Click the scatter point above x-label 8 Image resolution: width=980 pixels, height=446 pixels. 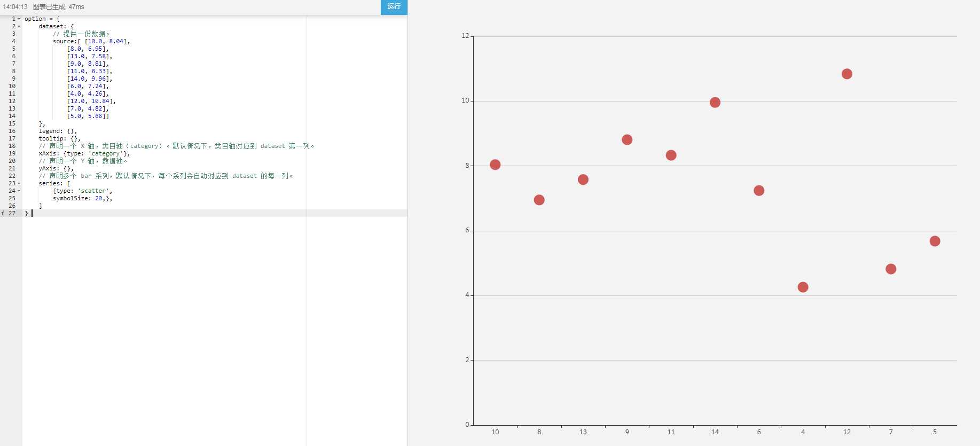click(x=539, y=200)
